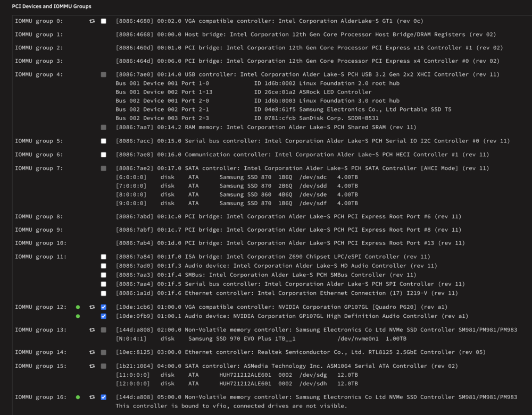Click the PCI Devices and IOMMU Groups heading
The height and width of the screenshot is (415, 532).
pos(52,6)
